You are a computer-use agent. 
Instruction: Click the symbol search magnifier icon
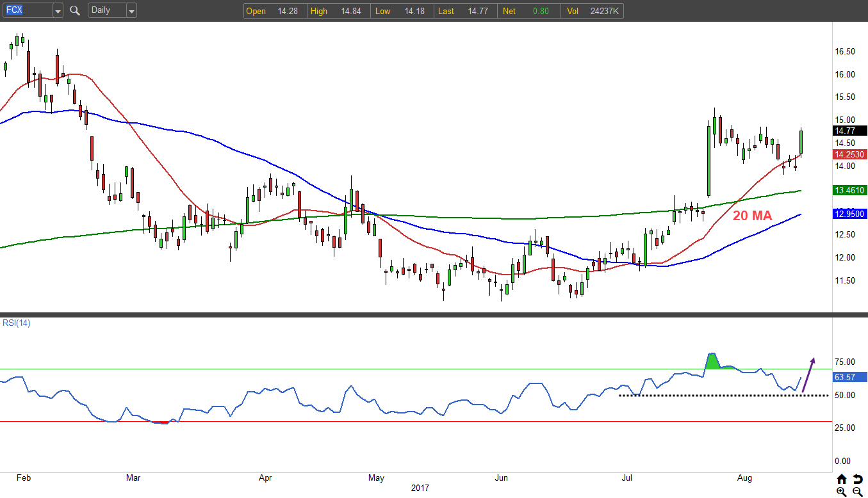click(75, 10)
